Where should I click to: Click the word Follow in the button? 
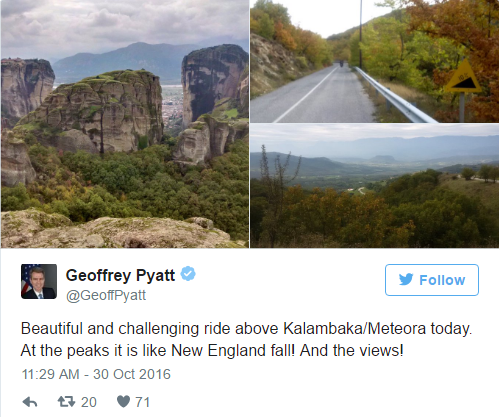point(442,280)
